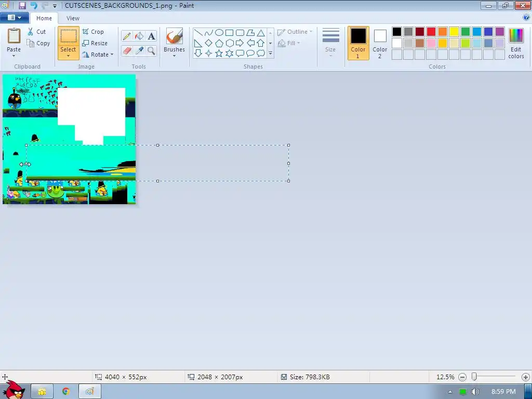Switch to the View ribbon tab

coord(73,18)
